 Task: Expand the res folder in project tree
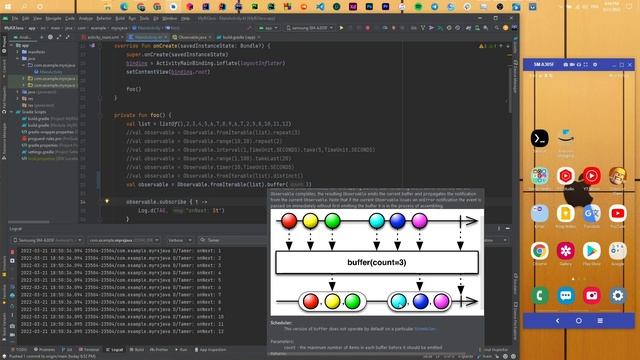click(x=18, y=99)
